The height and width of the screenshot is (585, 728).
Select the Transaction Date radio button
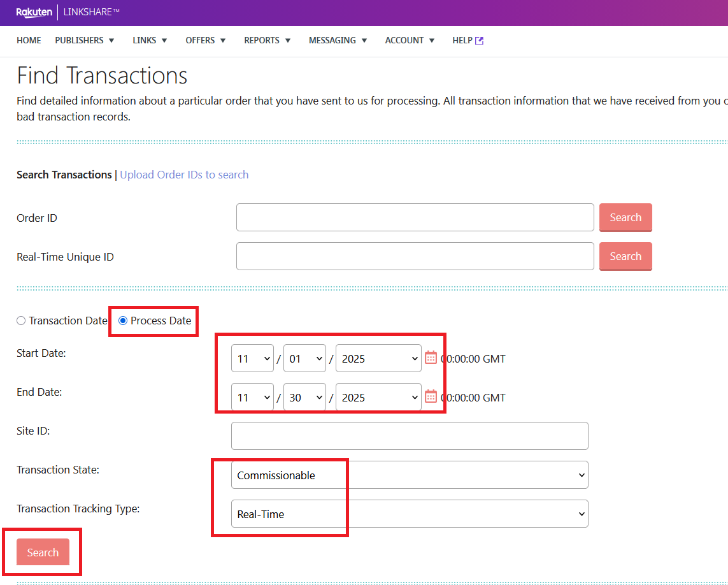[x=22, y=321]
